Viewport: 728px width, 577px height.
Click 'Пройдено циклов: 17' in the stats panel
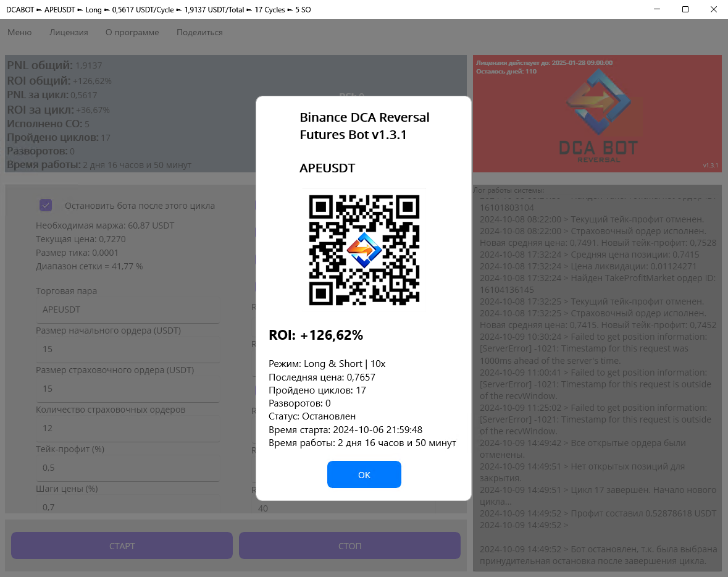(59, 138)
